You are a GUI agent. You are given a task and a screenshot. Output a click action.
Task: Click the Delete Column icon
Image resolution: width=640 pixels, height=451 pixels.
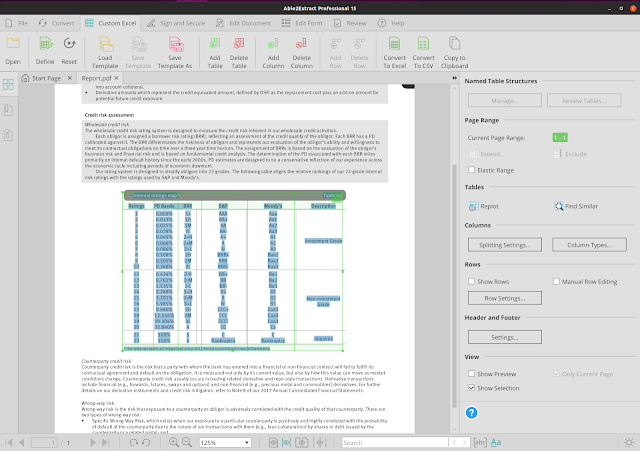coord(302,44)
